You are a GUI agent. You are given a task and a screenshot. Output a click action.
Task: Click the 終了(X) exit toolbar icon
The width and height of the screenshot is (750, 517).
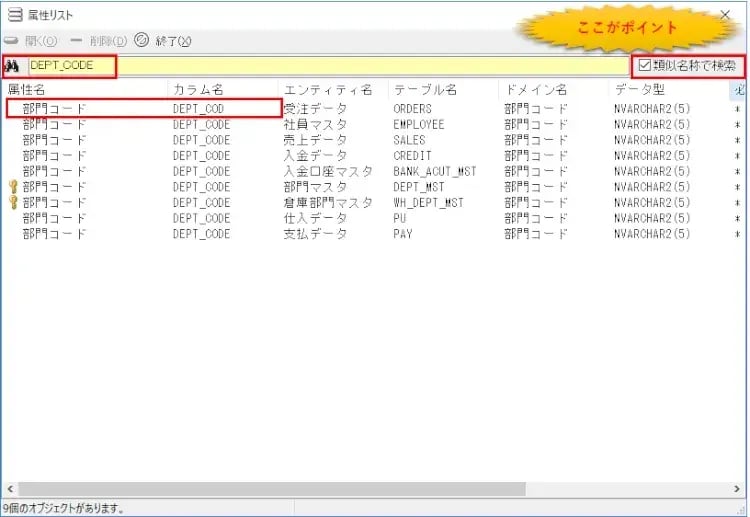142,41
